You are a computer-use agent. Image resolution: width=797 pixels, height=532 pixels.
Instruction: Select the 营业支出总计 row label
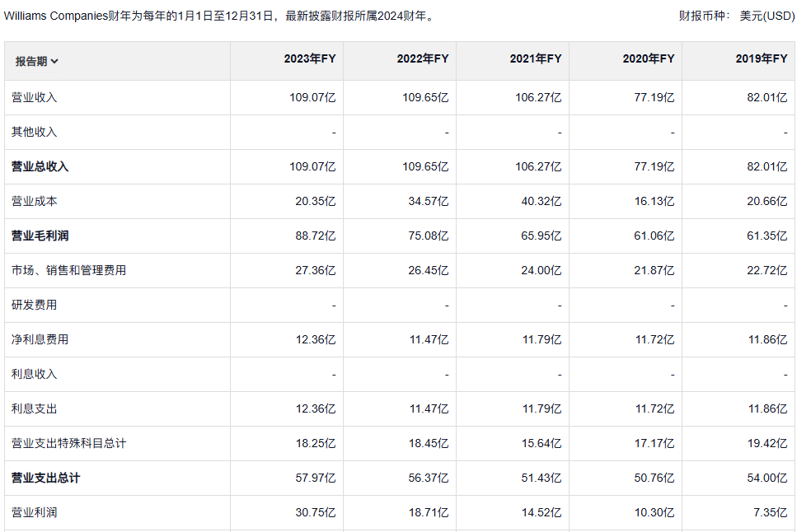point(45,478)
